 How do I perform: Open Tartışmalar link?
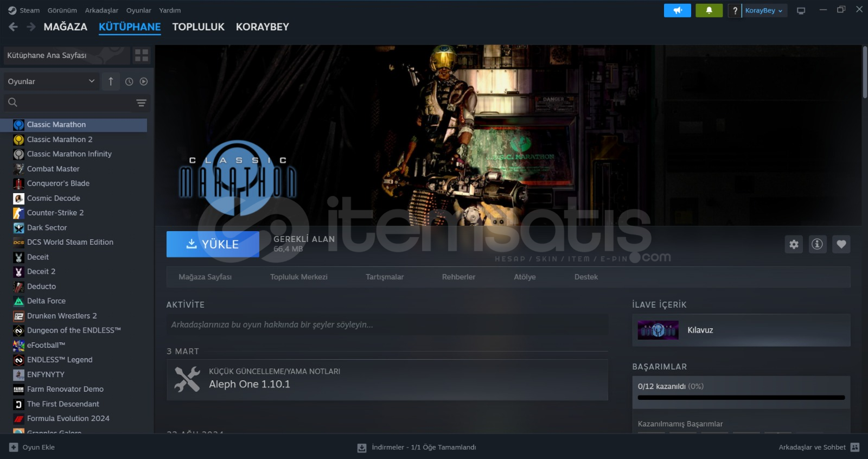[385, 277]
